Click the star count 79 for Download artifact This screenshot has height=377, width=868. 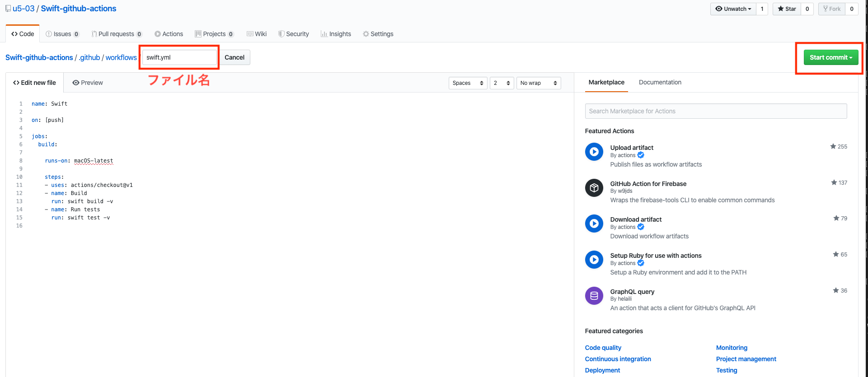[x=840, y=218]
